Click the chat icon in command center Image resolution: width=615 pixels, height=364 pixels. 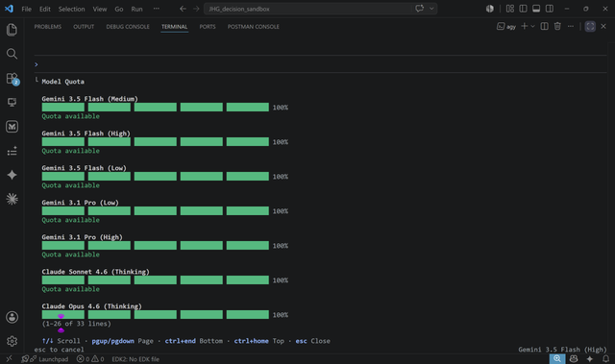(419, 9)
